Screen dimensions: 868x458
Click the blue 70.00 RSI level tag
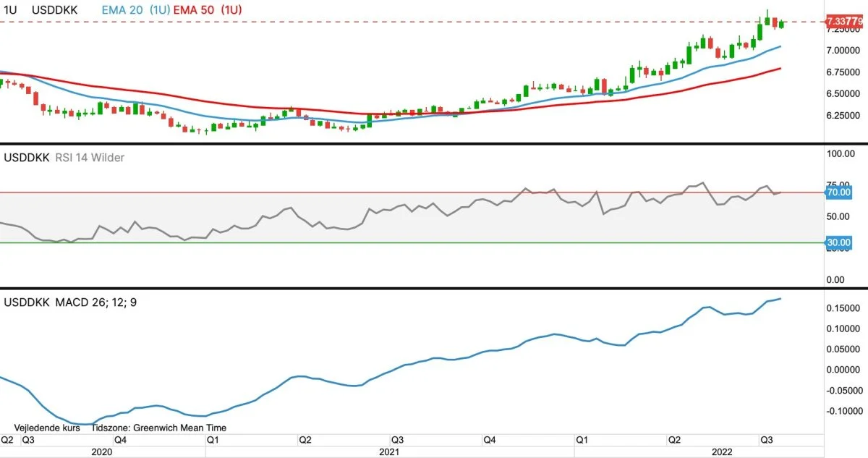[x=838, y=192]
